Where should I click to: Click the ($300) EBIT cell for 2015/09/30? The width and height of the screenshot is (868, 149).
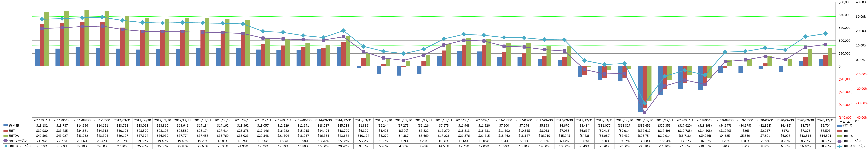pos(404,130)
